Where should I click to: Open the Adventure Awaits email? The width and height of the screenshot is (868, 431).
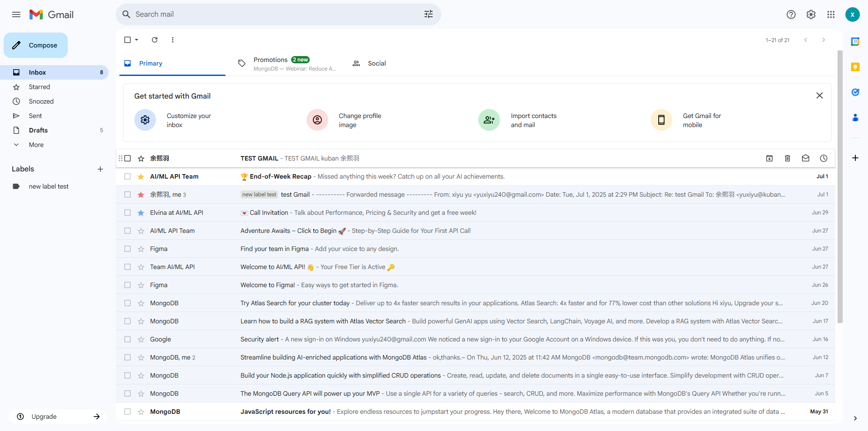(476, 231)
